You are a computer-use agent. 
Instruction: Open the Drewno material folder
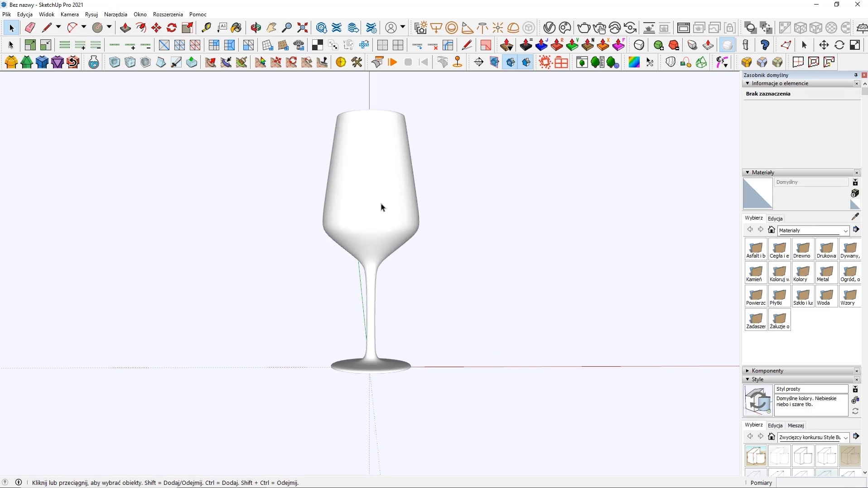coord(804,250)
